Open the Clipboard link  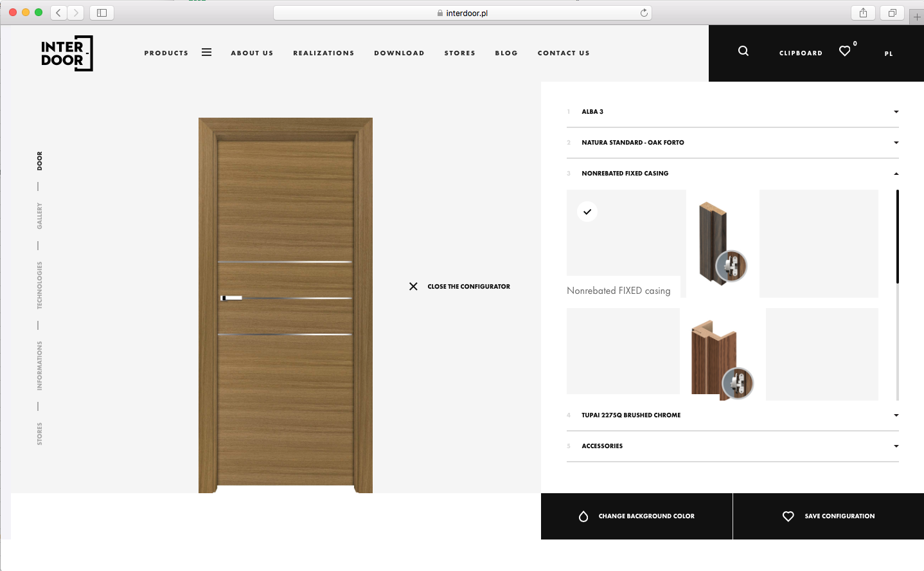point(801,53)
